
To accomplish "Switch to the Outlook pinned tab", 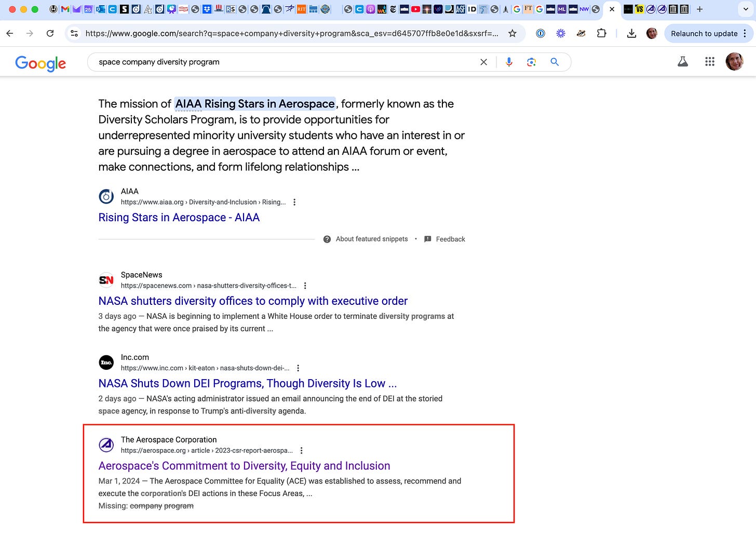I will [100, 9].
